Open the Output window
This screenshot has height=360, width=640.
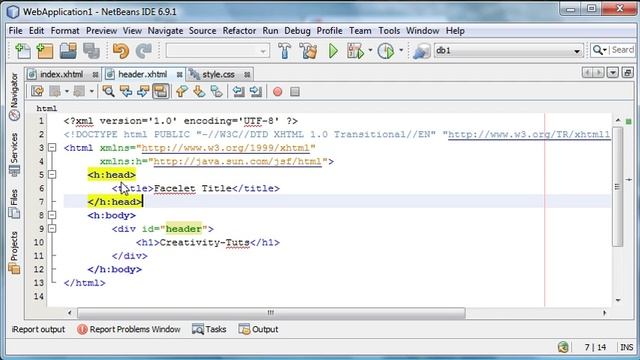click(x=258, y=329)
